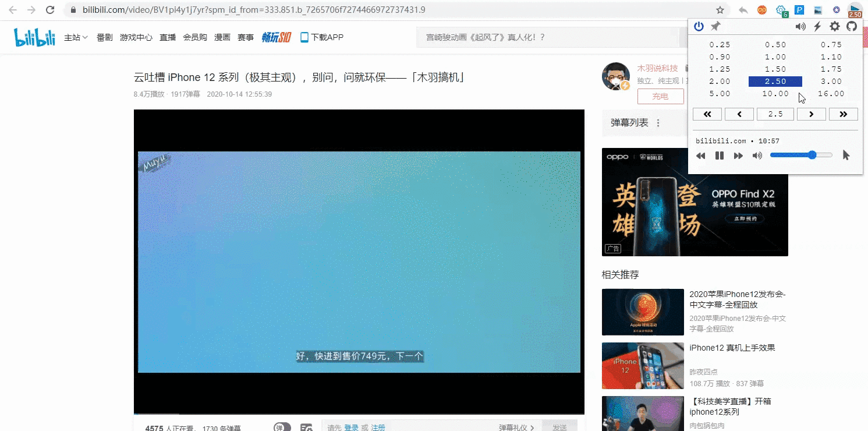Bookmark this page with the star icon

tap(720, 10)
